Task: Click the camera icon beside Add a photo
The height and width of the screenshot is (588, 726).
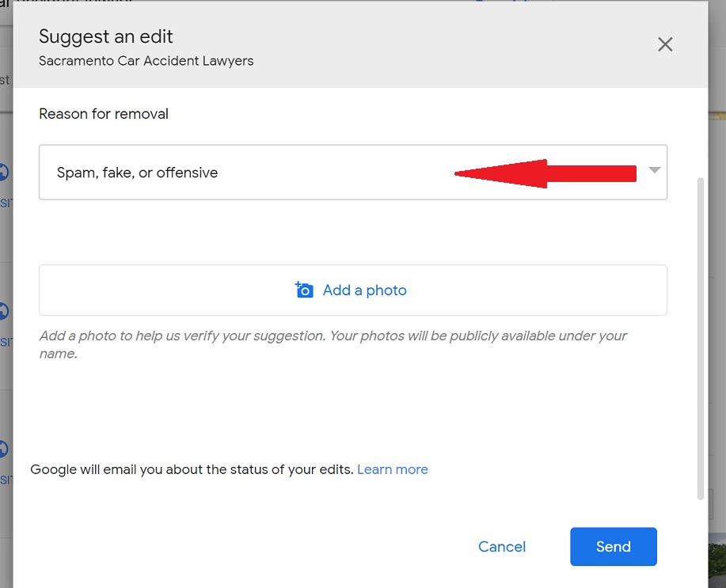Action: pyautogui.click(x=304, y=290)
